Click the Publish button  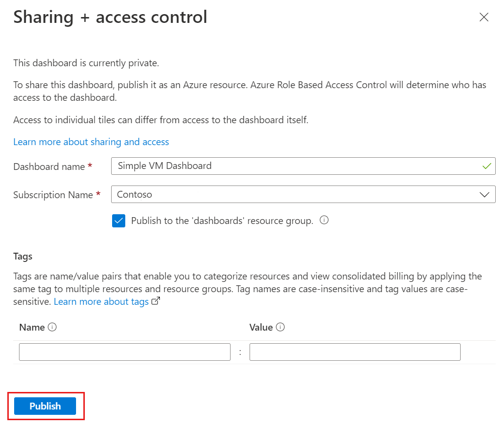point(45,406)
